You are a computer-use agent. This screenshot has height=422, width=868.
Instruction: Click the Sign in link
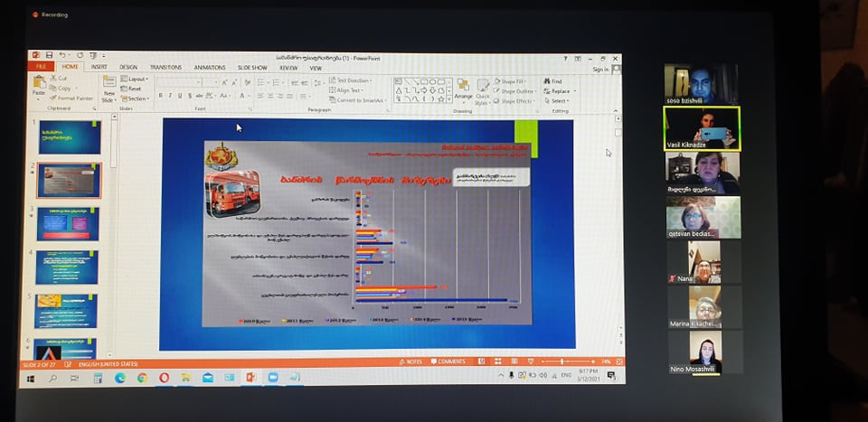(600, 70)
